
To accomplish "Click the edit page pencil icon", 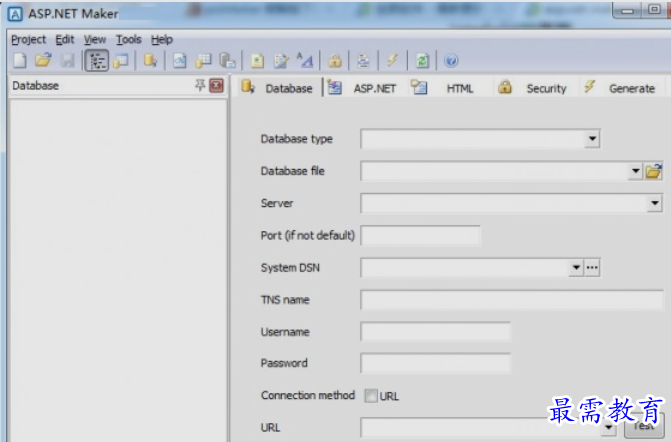I will pos(281,61).
